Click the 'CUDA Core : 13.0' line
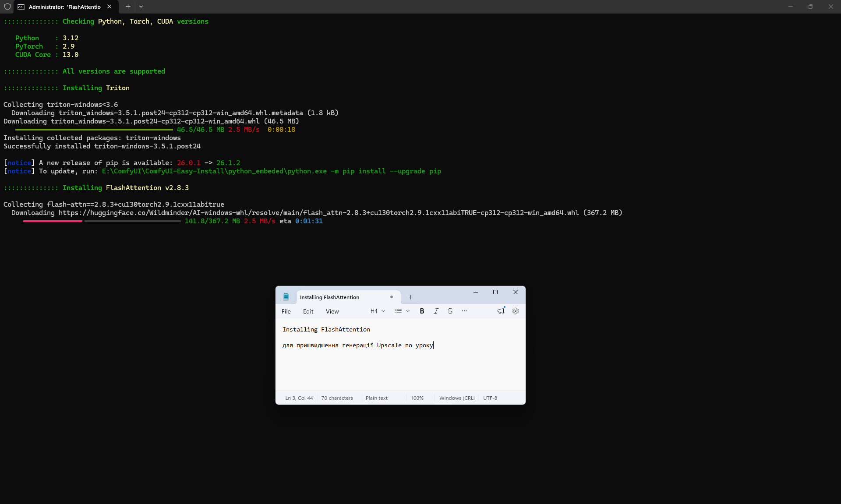This screenshot has width=841, height=504. tap(47, 55)
